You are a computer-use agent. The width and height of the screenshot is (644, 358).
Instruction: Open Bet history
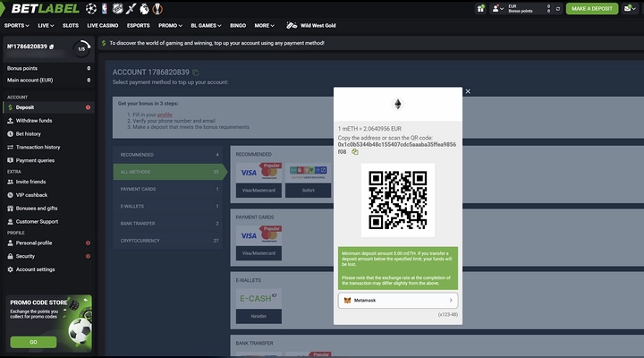click(48, 133)
